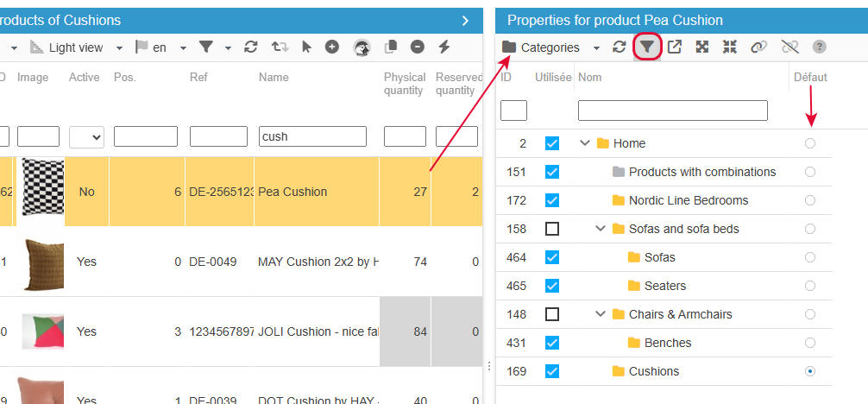This screenshot has height=404, width=868.
Task: Set Home as default category radio
Action: [x=810, y=143]
